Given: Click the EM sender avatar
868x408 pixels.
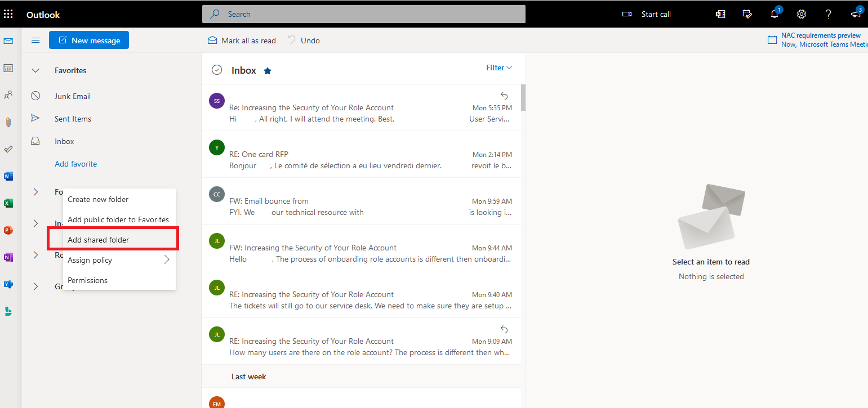Looking at the screenshot, I should 216,403.
